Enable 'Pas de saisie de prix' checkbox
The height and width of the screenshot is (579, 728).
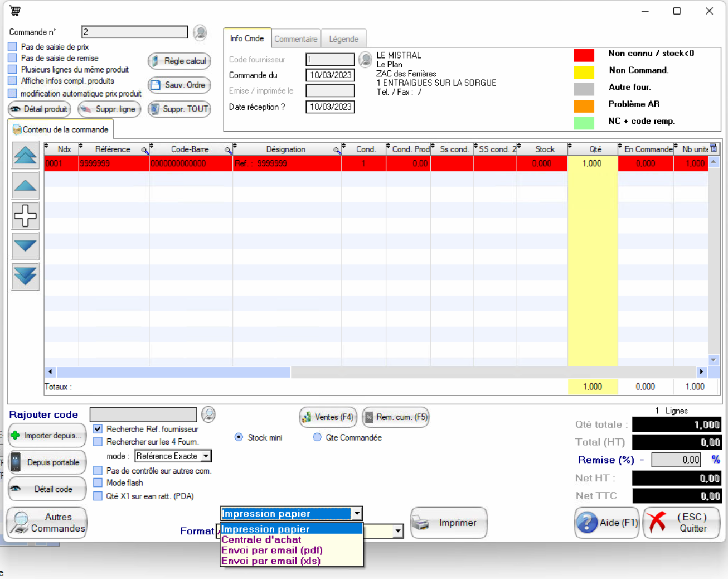pos(13,47)
